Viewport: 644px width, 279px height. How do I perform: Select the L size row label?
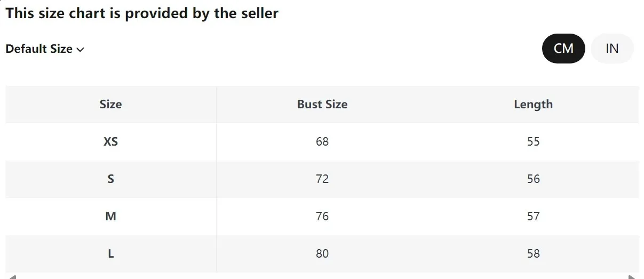(x=110, y=254)
